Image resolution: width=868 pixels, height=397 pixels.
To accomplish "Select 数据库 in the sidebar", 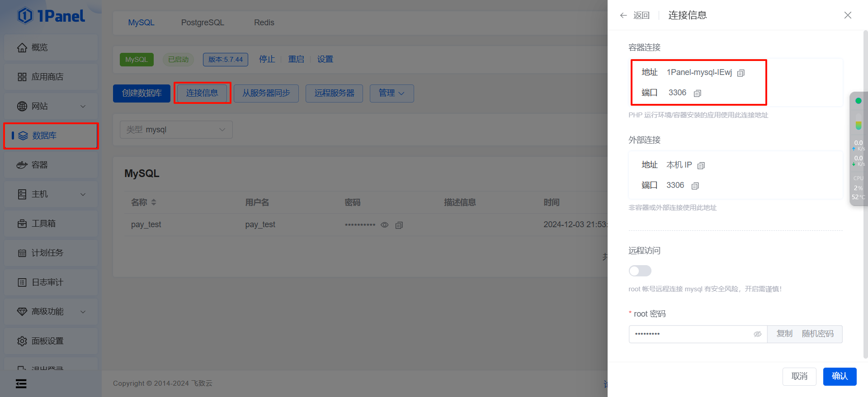I will click(x=51, y=135).
